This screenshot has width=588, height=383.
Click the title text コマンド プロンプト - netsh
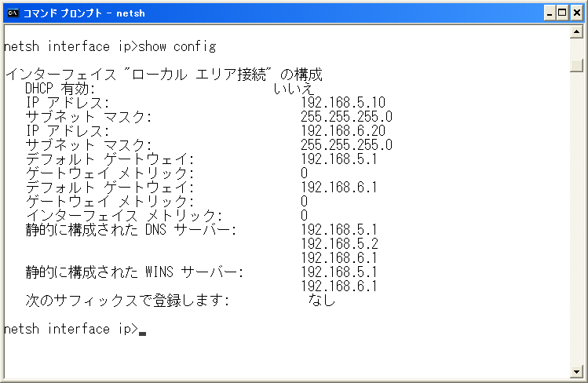(84, 13)
